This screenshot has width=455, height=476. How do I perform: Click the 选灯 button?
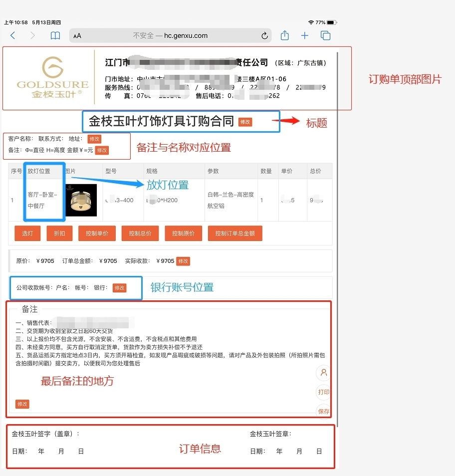[x=27, y=234]
